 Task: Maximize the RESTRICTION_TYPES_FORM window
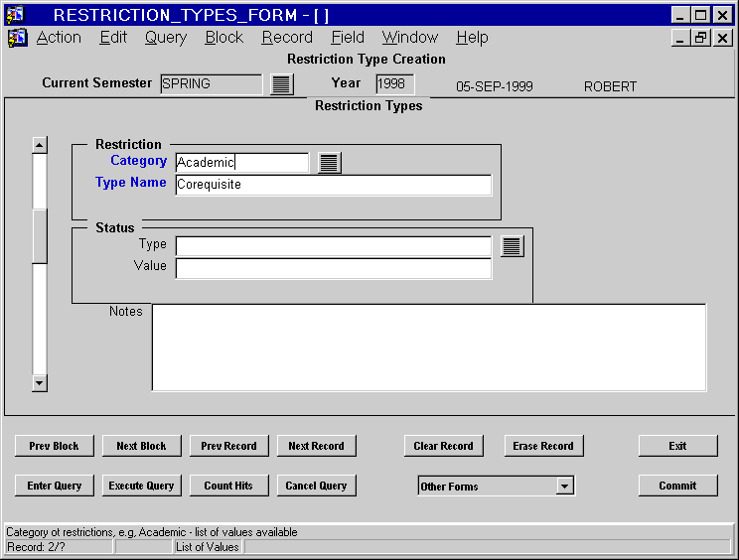tap(700, 15)
